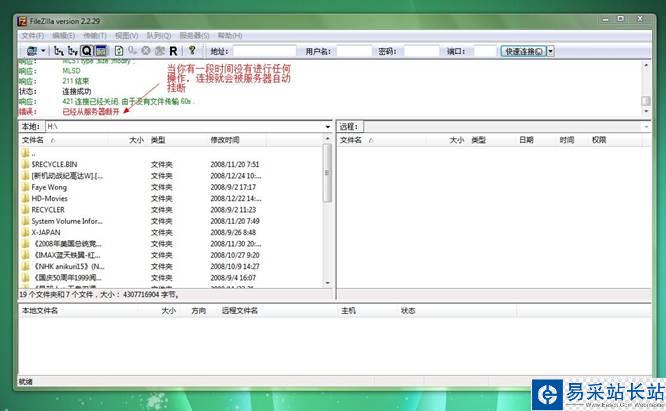This screenshot has height=411, width=666.
Task: Click the help question mark icon
Action: pos(192,51)
